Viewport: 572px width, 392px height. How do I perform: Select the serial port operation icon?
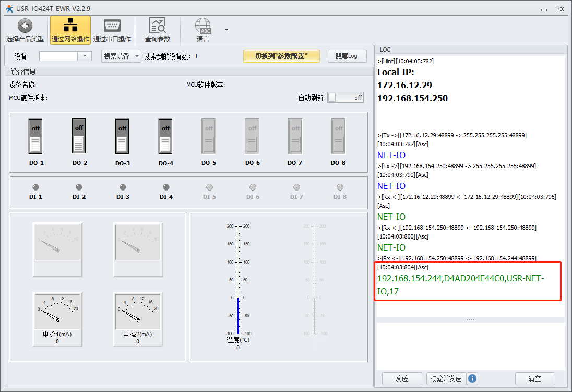[112, 26]
